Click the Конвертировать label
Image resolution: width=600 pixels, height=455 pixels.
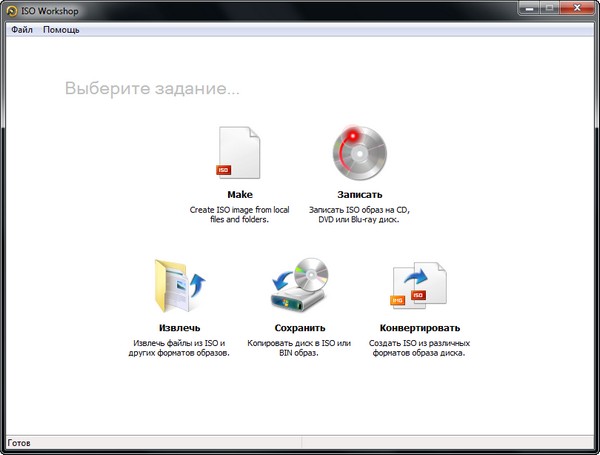(x=420, y=328)
